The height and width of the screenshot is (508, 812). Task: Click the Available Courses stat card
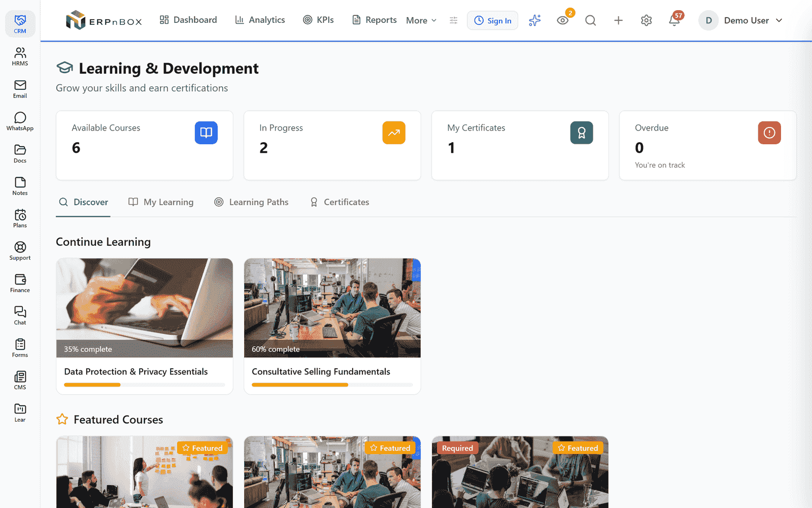coord(145,145)
